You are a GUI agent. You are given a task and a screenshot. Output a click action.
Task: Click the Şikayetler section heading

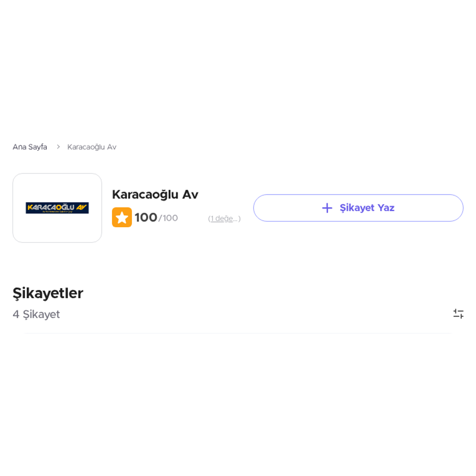click(x=48, y=293)
